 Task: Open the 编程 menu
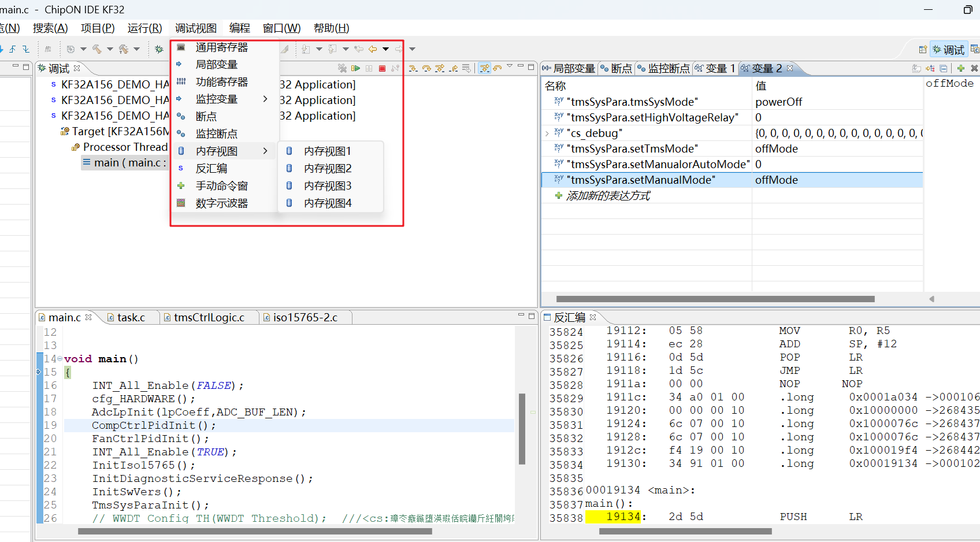point(240,28)
